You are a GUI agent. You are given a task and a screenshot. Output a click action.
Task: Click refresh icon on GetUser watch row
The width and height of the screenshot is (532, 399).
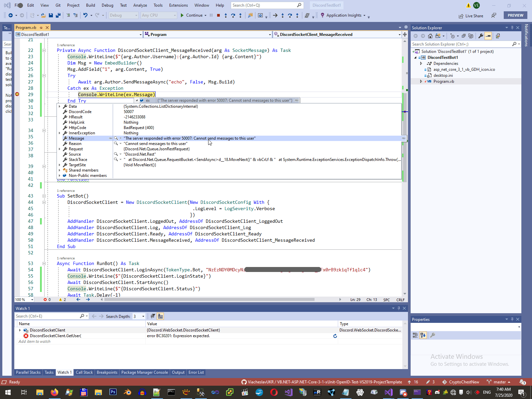pyautogui.click(x=335, y=336)
